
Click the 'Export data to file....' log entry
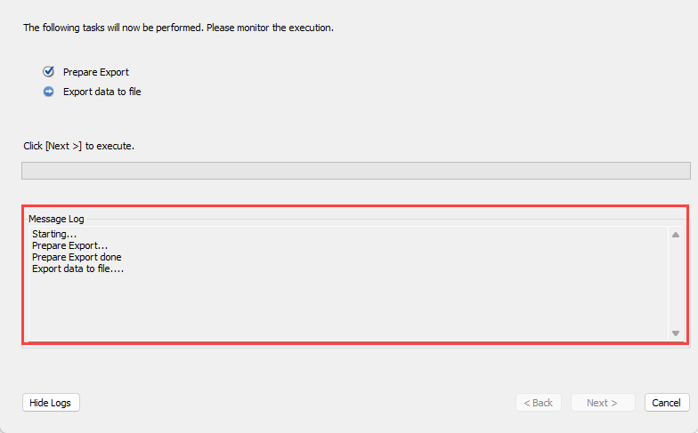pyautogui.click(x=78, y=269)
